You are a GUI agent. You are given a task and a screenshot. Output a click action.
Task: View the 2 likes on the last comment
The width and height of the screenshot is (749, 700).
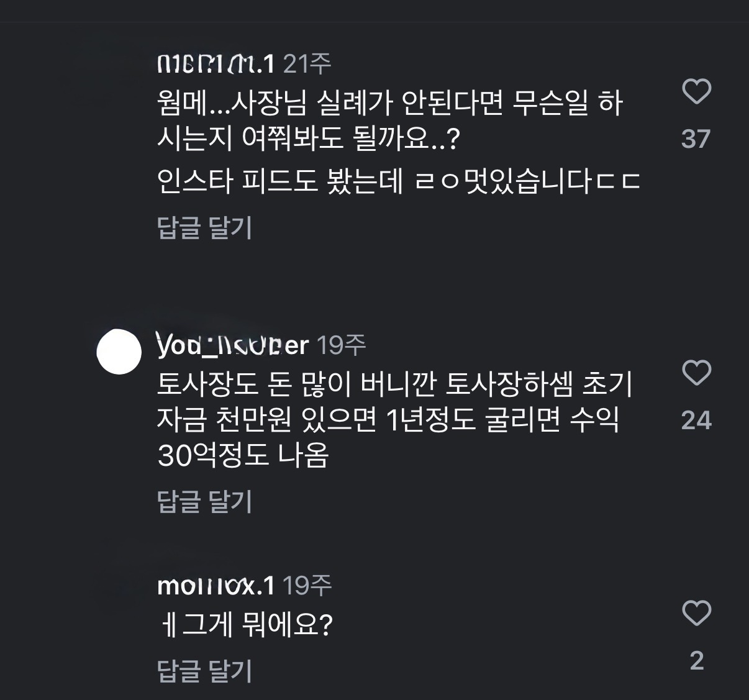696,661
